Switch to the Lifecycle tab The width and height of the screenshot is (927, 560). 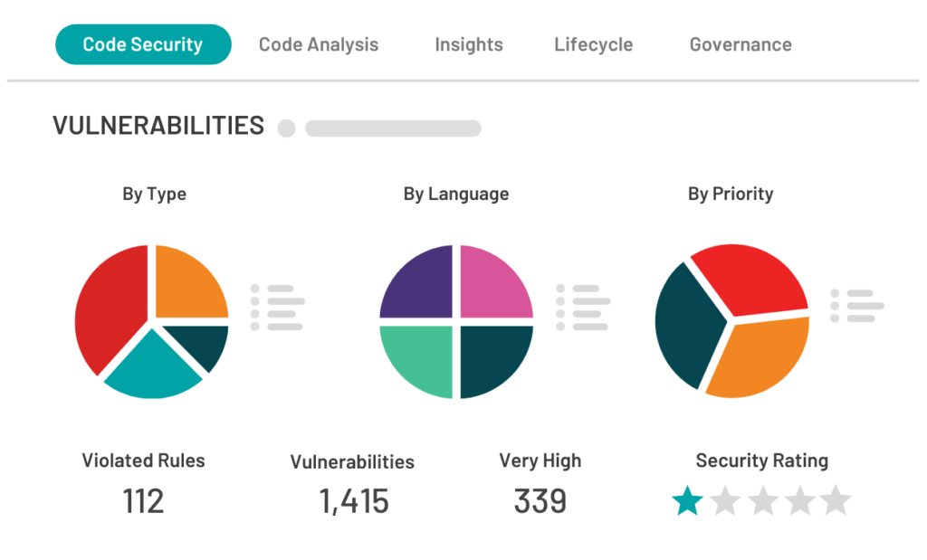(x=593, y=44)
